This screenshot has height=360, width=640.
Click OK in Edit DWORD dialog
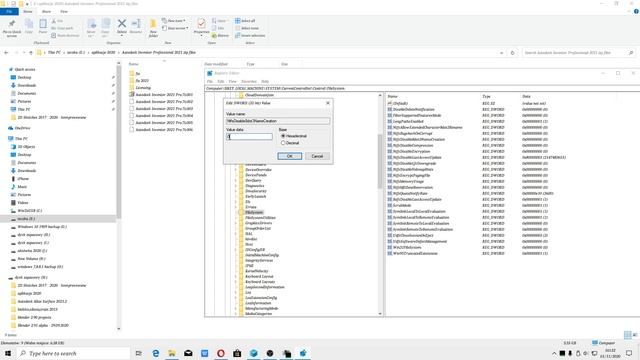[289, 156]
